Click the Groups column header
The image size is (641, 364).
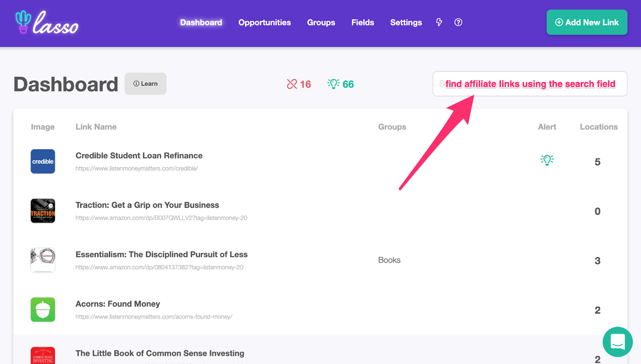coord(392,126)
